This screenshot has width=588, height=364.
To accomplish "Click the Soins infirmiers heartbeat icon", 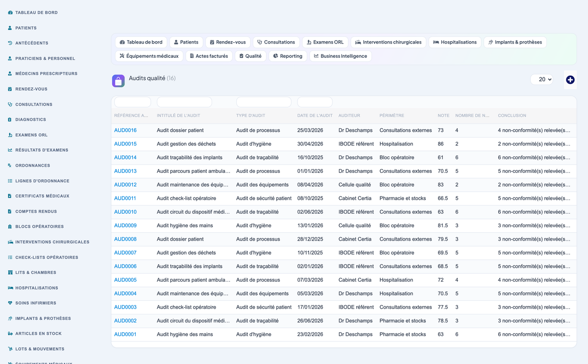I will tap(10, 303).
